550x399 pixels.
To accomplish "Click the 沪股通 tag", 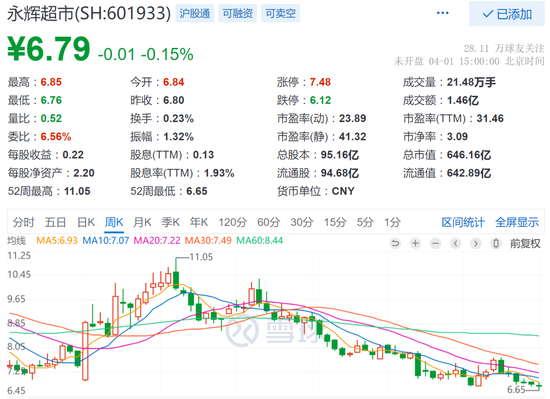I will pyautogui.click(x=195, y=14).
